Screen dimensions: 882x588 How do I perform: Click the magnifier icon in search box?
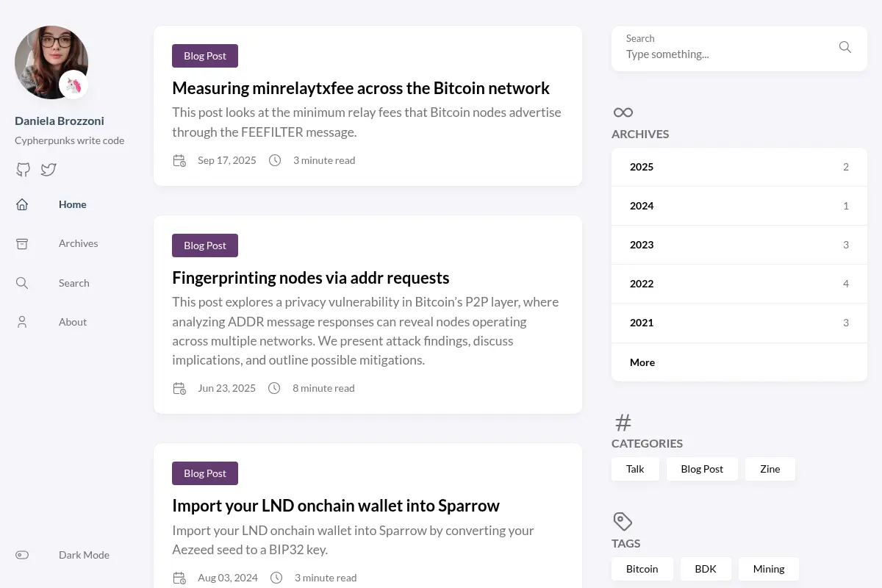pyautogui.click(x=845, y=47)
